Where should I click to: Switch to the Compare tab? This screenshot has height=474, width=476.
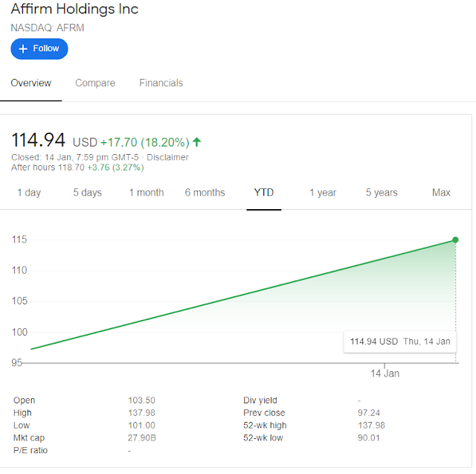(x=95, y=83)
